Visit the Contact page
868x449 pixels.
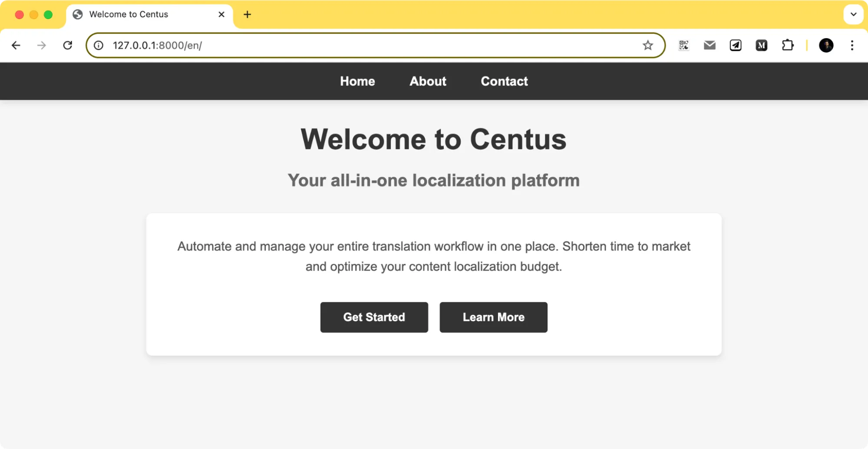point(504,81)
